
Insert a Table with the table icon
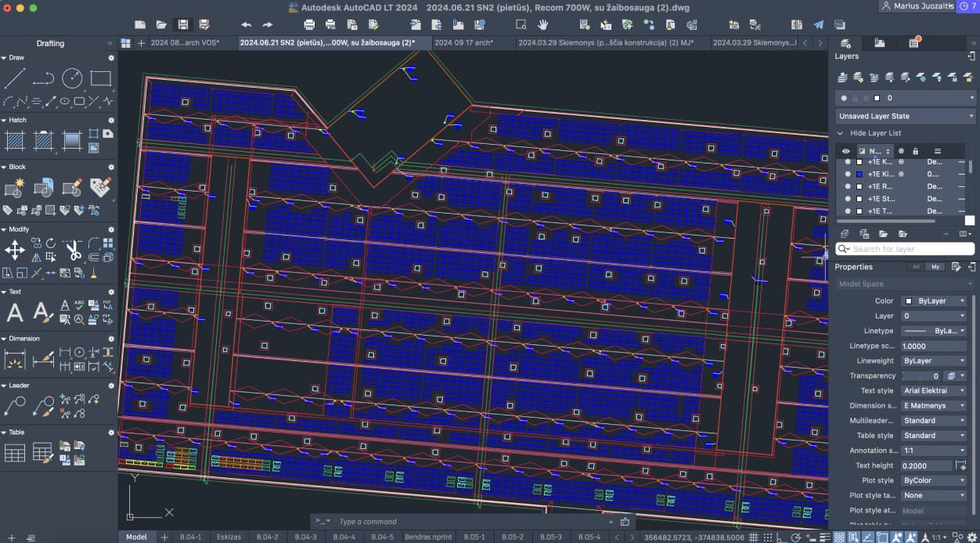coord(15,453)
